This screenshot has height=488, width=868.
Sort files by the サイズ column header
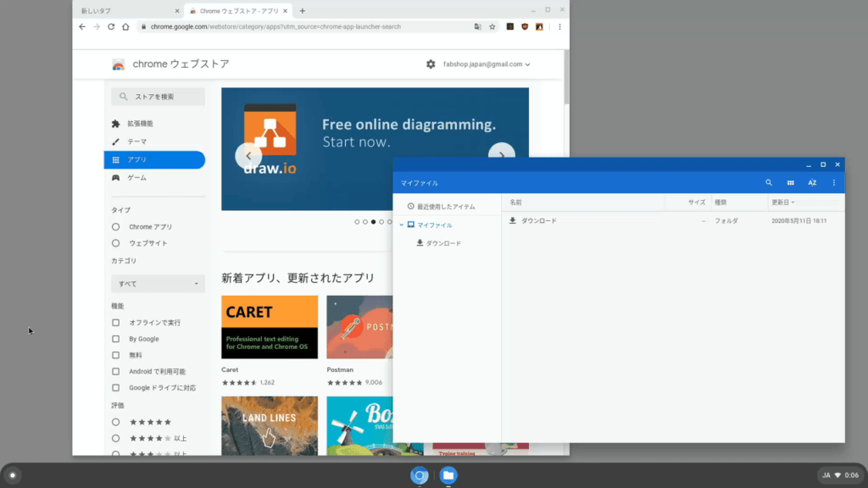[697, 202]
